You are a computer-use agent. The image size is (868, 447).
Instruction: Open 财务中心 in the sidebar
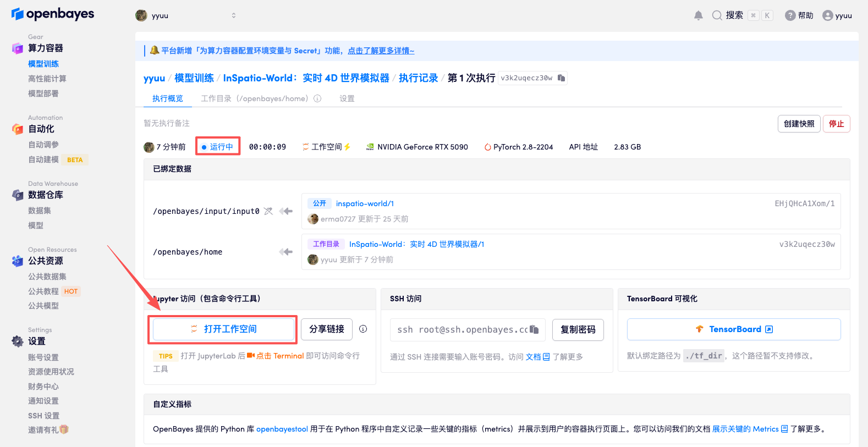click(43, 387)
